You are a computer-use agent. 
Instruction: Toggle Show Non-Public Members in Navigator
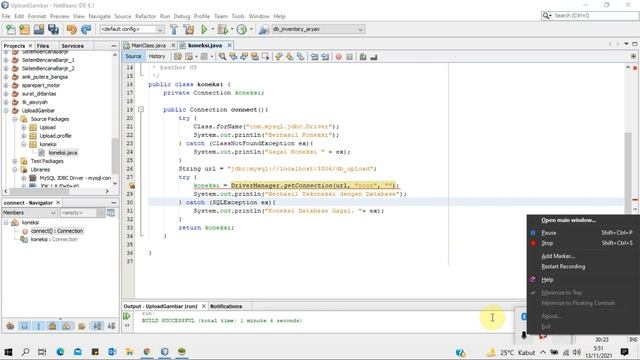pos(52,326)
